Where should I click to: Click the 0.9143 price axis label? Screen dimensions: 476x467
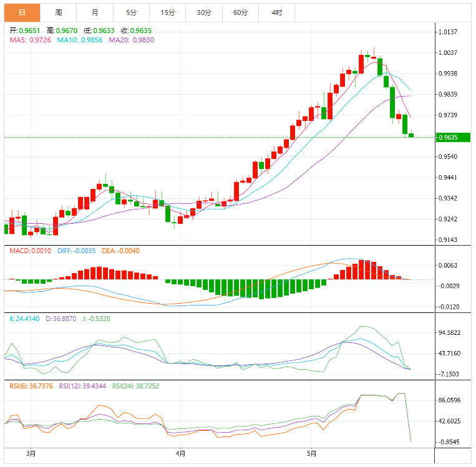[448, 240]
